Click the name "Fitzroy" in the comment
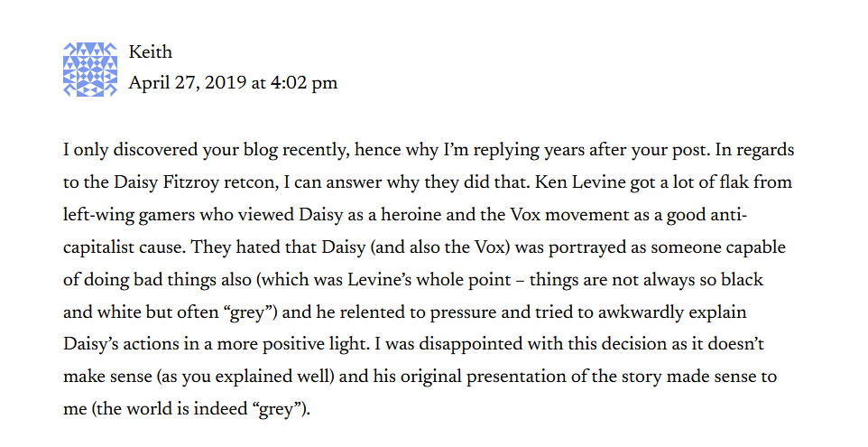This screenshot has width=868, height=447. coord(191,182)
